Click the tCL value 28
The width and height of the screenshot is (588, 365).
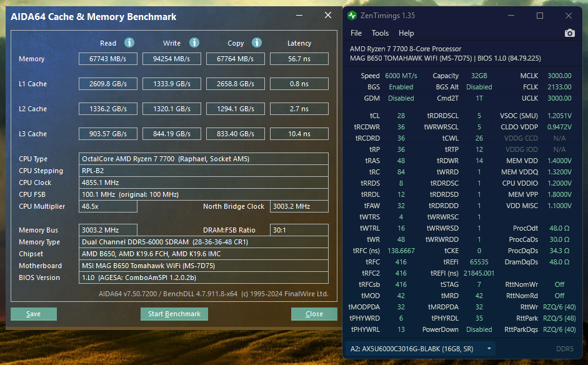[401, 116]
